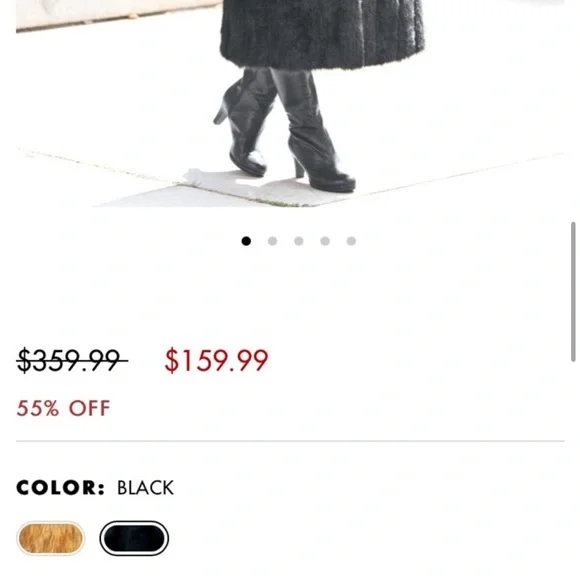
Task: Click the COLOR: label text
Action: (x=60, y=487)
